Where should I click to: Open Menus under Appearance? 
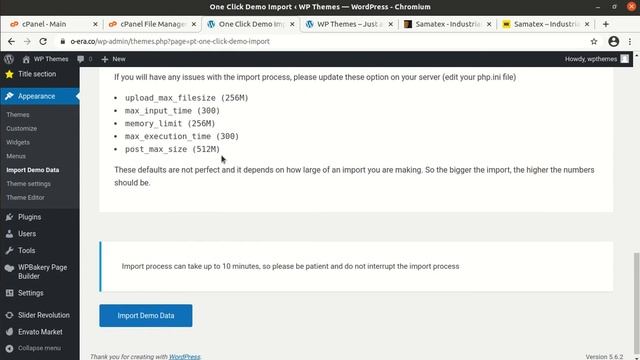[x=16, y=156]
